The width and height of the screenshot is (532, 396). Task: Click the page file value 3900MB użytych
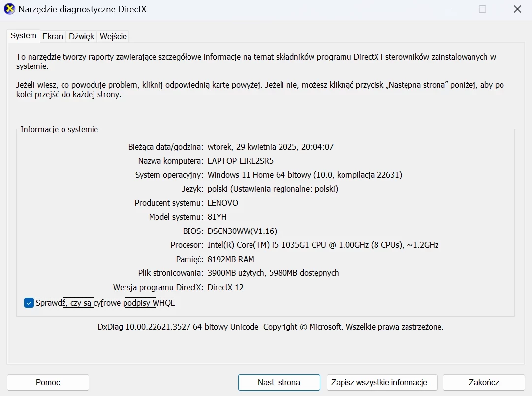pos(273,273)
